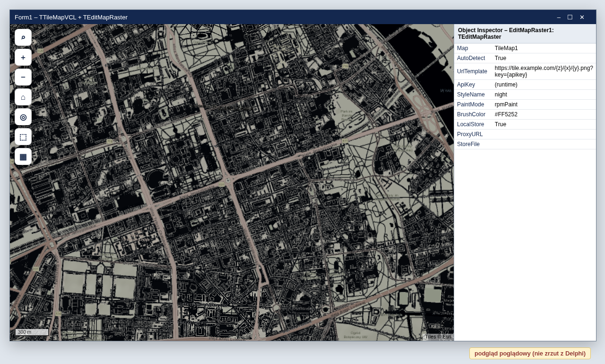Maximize the Form1 window
Image resolution: width=605 pixels, height=364 pixels.
coord(570,17)
